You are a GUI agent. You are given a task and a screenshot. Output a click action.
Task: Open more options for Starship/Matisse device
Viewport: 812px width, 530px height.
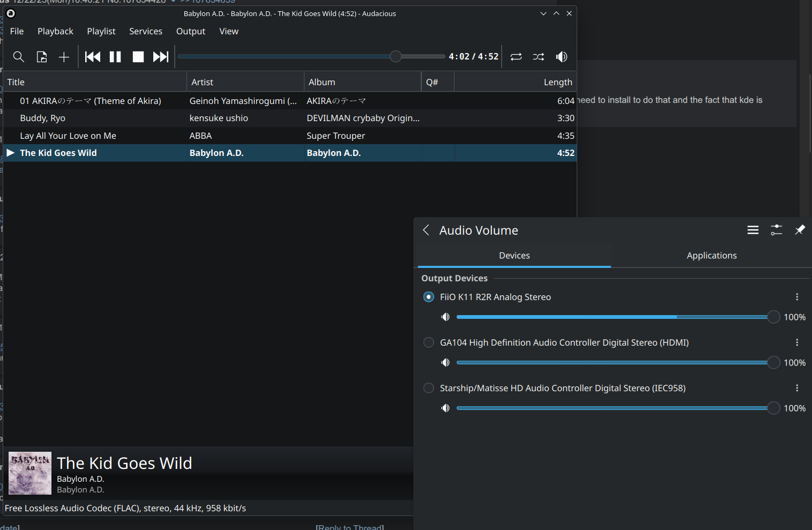pos(797,388)
